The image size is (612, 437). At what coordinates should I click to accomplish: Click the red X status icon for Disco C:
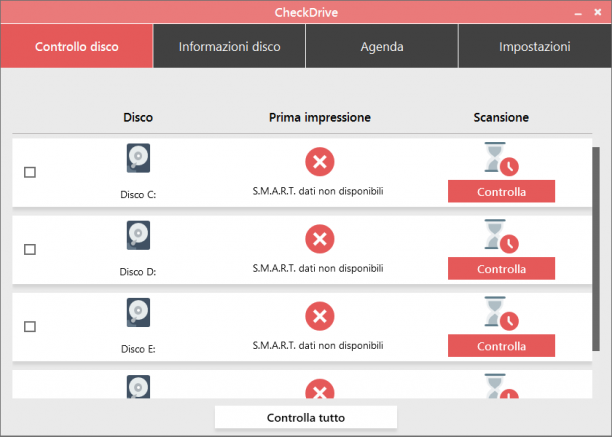(320, 162)
